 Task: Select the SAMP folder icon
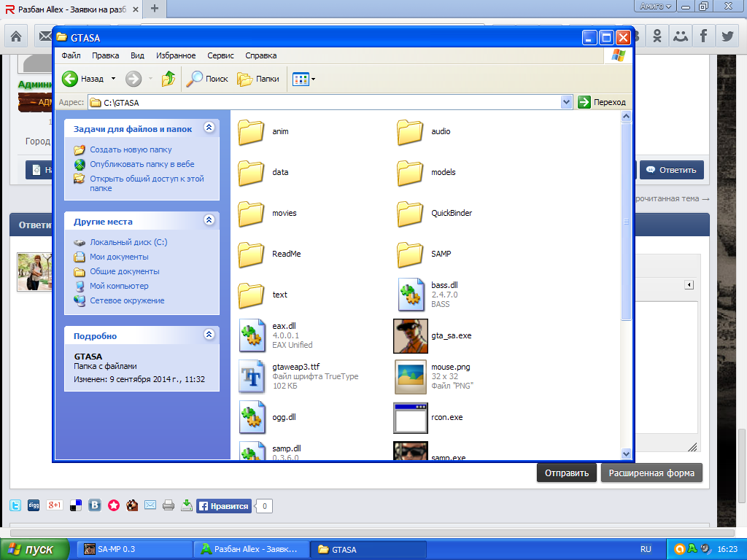click(x=410, y=254)
